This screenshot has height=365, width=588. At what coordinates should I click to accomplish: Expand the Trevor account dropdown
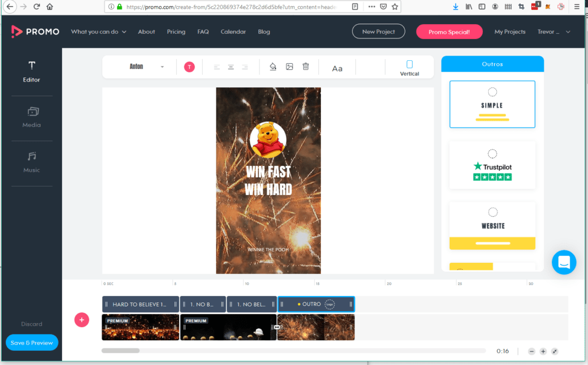click(x=554, y=32)
